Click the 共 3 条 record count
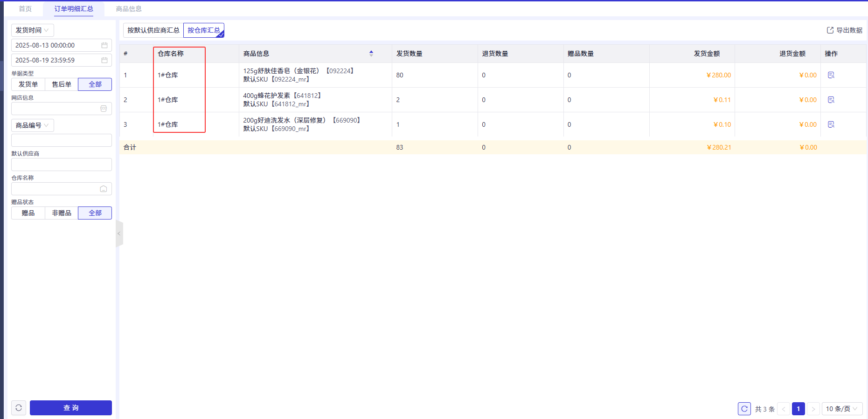Viewport: 868px width, 419px height. pyautogui.click(x=765, y=409)
